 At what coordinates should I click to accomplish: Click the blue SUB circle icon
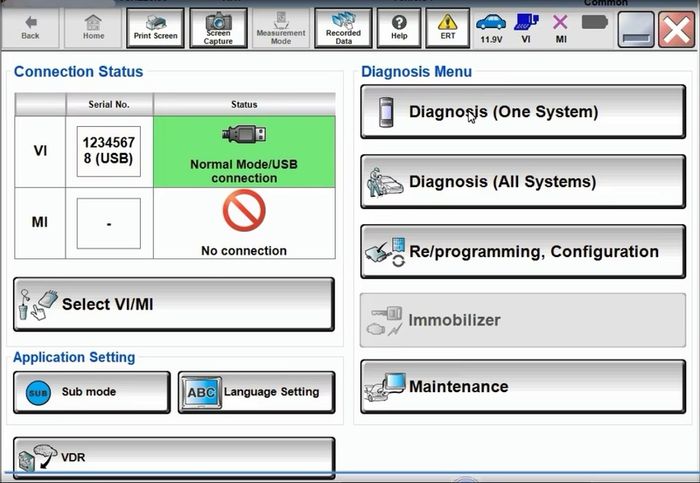tap(38, 393)
